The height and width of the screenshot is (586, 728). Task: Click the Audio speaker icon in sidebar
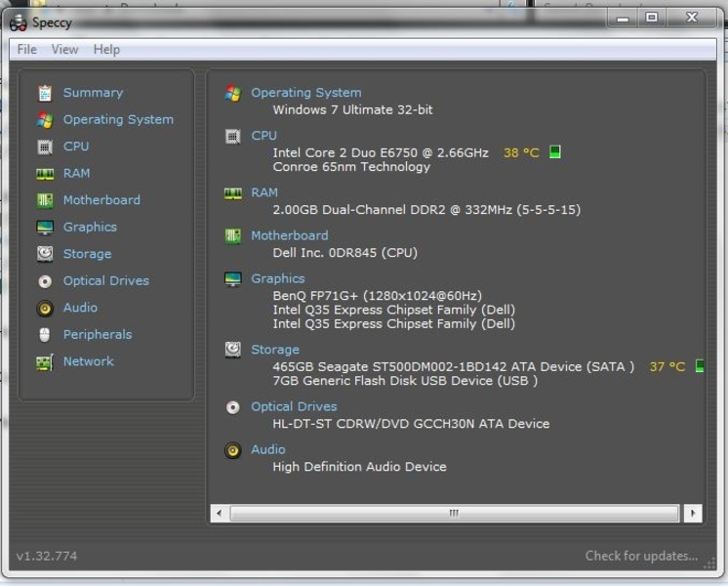(x=45, y=308)
